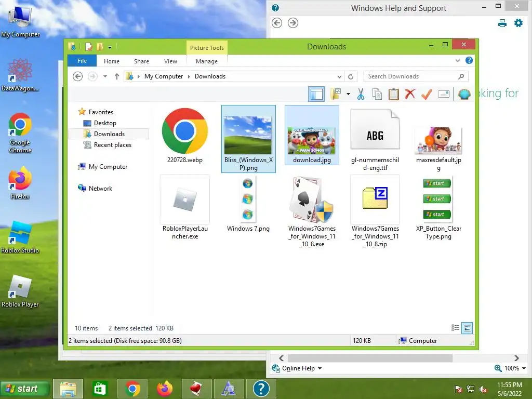
Task: Toggle the preview pane layout button
Action: [x=316, y=94]
